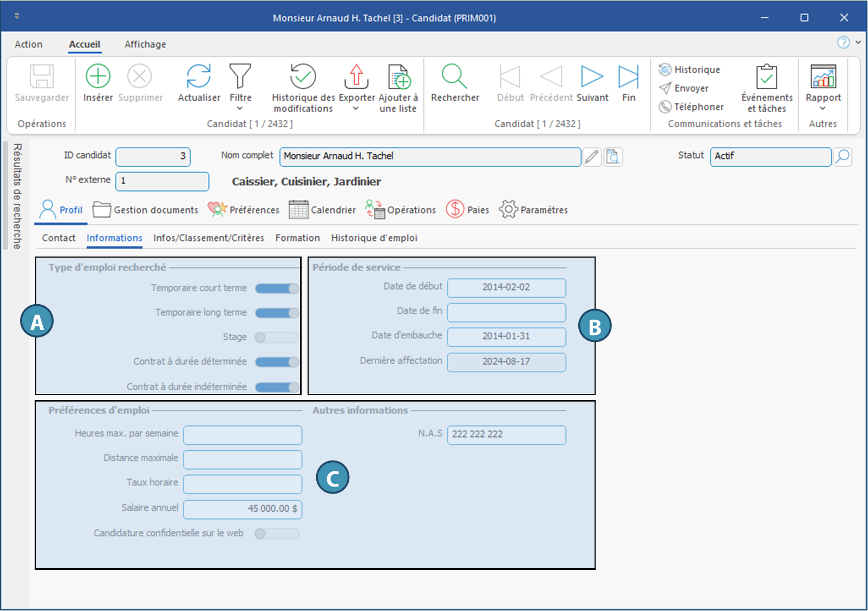Image resolution: width=868 pixels, height=611 pixels.
Task: Click pencil icon to edit full name
Action: coord(592,157)
